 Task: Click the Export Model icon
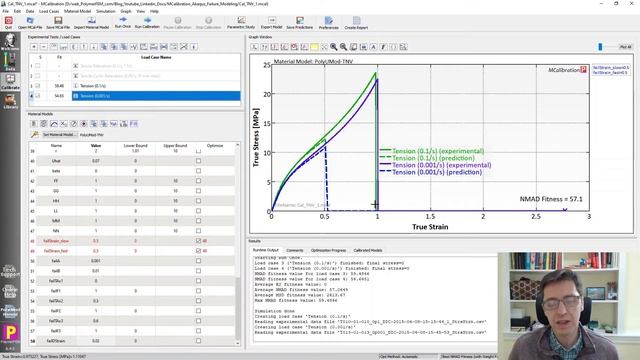click(x=271, y=22)
